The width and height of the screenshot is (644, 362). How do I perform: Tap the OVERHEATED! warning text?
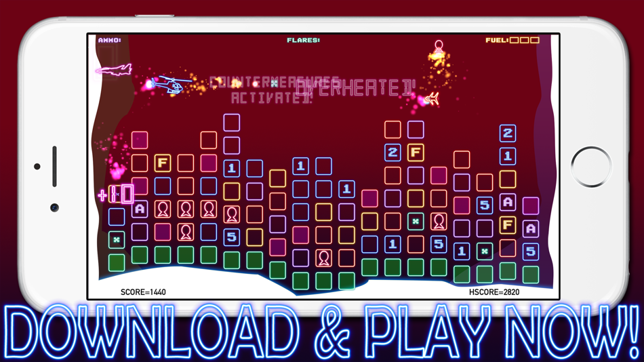[x=356, y=88]
